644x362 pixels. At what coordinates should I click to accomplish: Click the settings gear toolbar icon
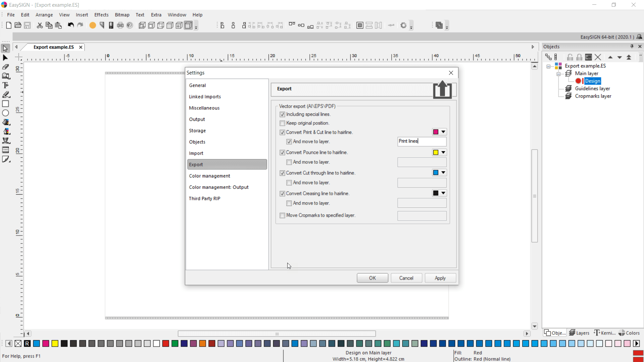coord(403,25)
